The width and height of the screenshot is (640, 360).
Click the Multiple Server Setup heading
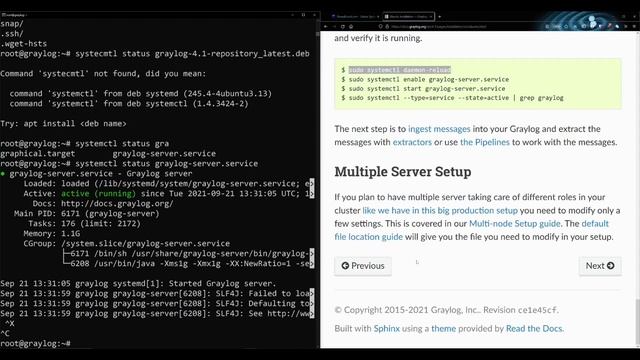(x=403, y=172)
